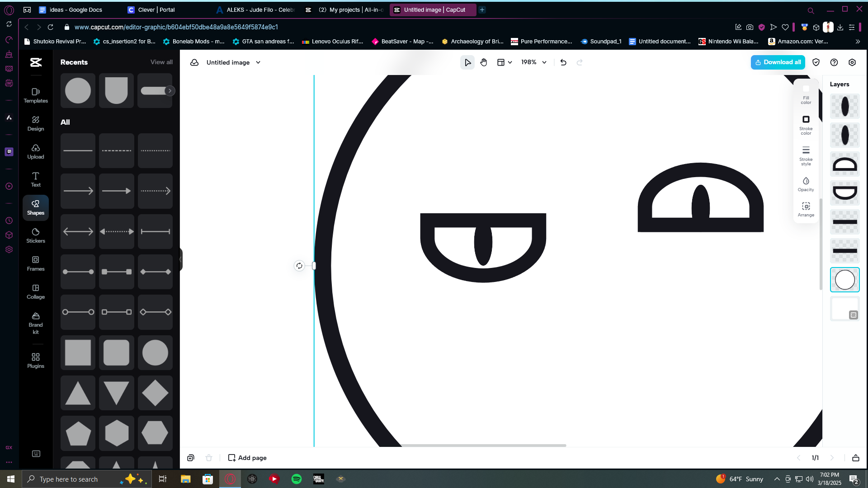
Task: Insert the pentagon shape
Action: 78,433
